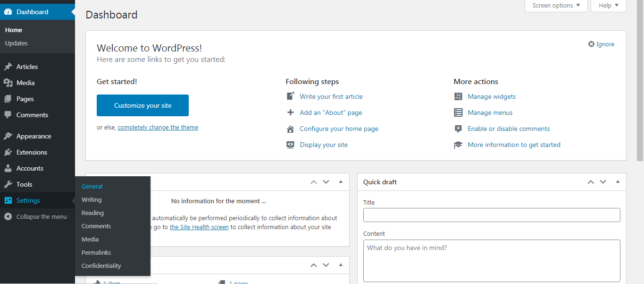Move Quick draft panel up
This screenshot has height=284, width=644.
591,182
